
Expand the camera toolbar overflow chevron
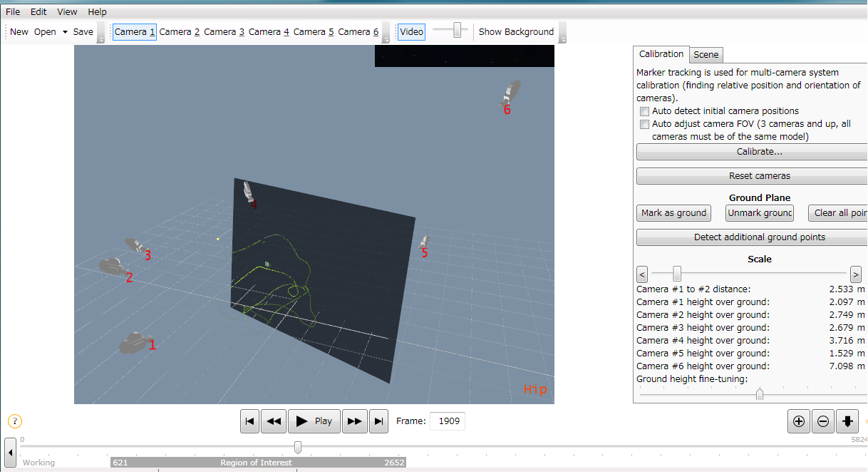click(x=386, y=33)
